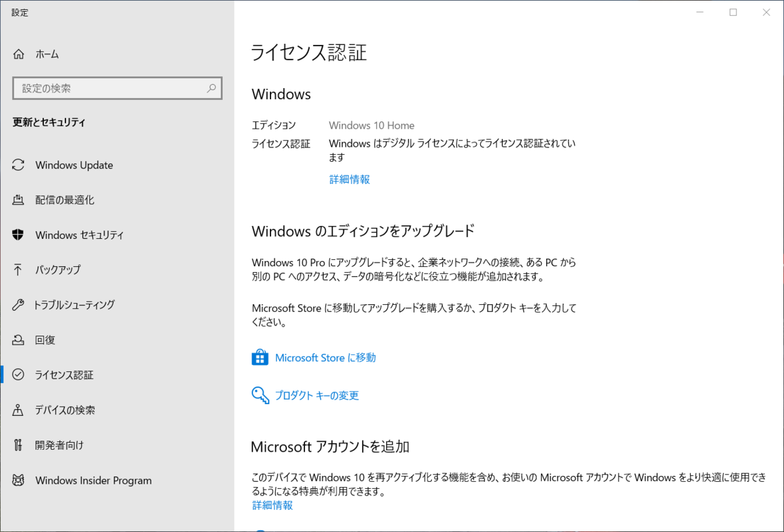Click the 回復 recovery icon
784x532 pixels.
[x=19, y=340]
